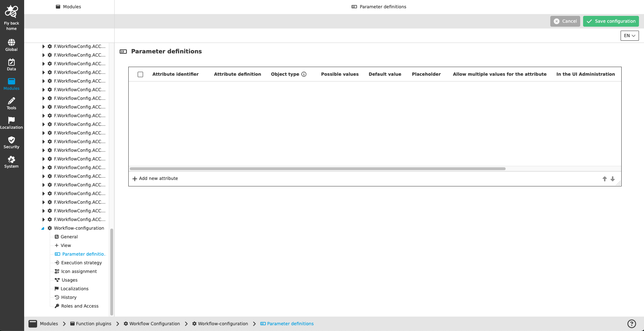Expand the last F.WorkflowConfig.ACC tree item

pyautogui.click(x=43, y=219)
